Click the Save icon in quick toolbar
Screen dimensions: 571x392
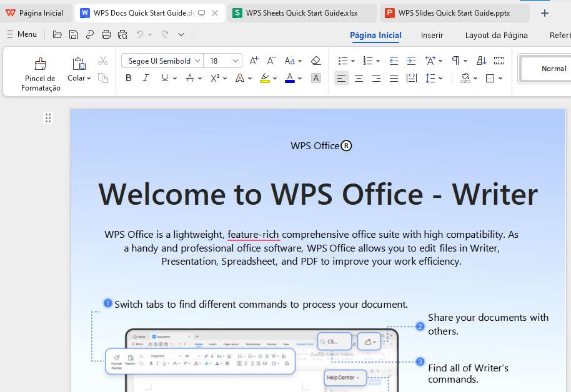coord(74,34)
